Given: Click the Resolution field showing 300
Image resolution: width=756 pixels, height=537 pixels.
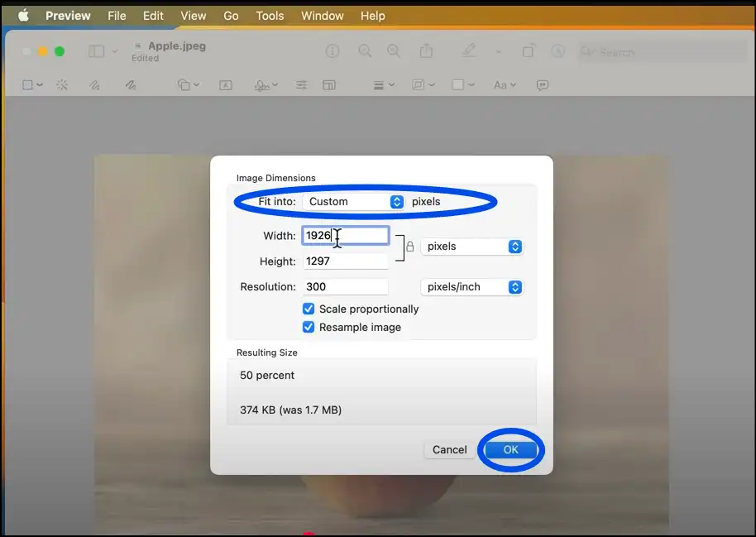Looking at the screenshot, I should pos(346,286).
